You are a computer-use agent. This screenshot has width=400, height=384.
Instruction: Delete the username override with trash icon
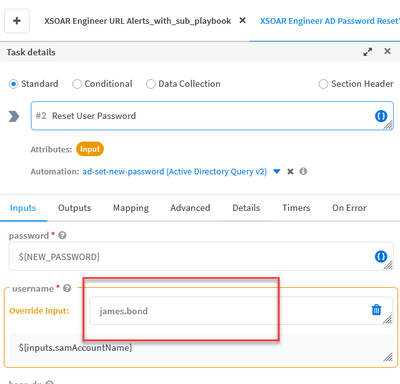pos(376,310)
